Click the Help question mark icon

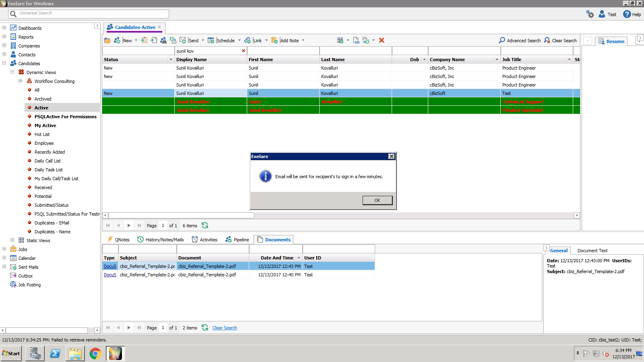tap(627, 14)
